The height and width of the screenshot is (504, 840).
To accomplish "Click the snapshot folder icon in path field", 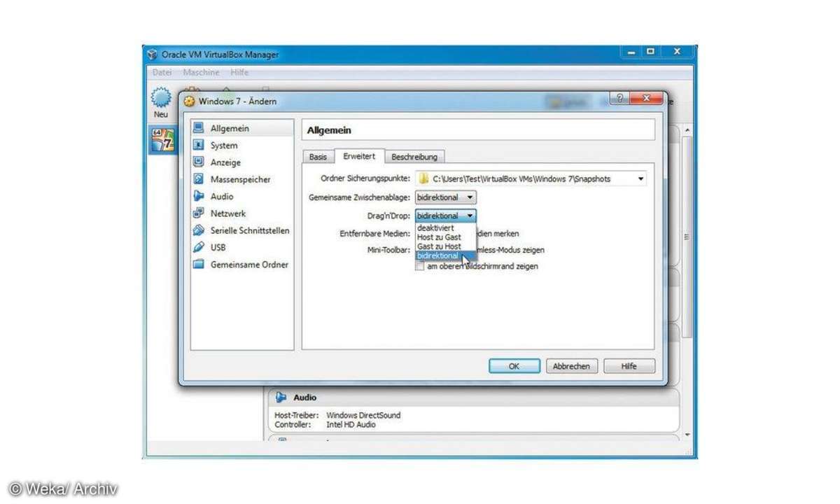I will point(423,178).
